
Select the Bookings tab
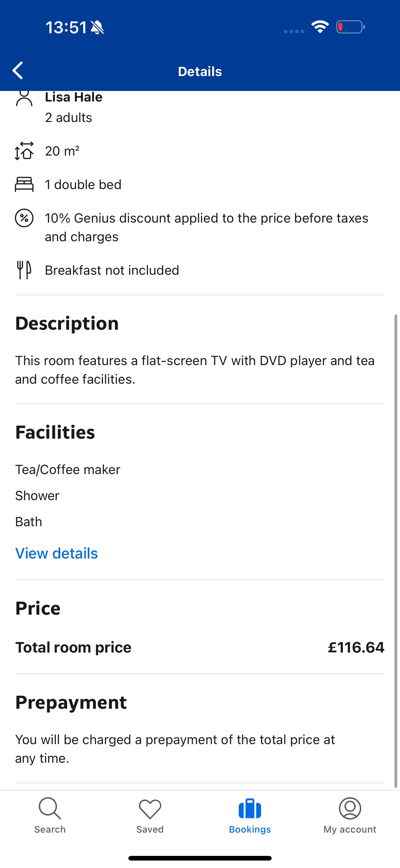(250, 815)
